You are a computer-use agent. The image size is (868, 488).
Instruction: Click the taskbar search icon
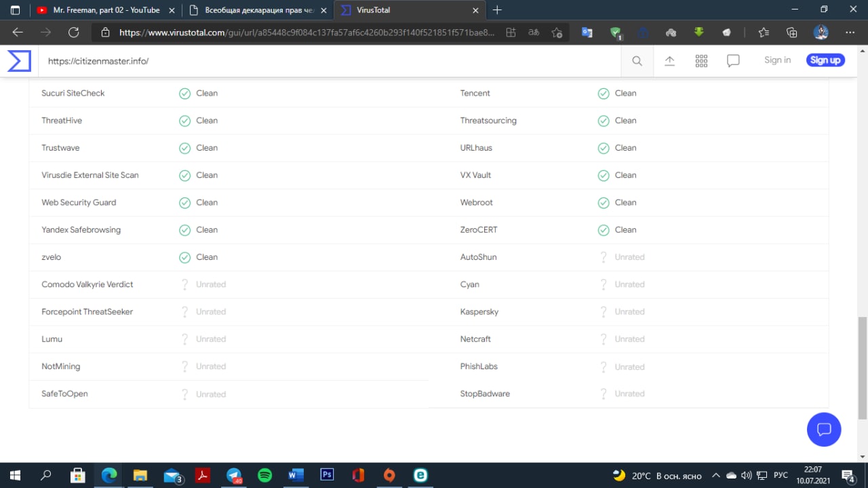(46, 475)
